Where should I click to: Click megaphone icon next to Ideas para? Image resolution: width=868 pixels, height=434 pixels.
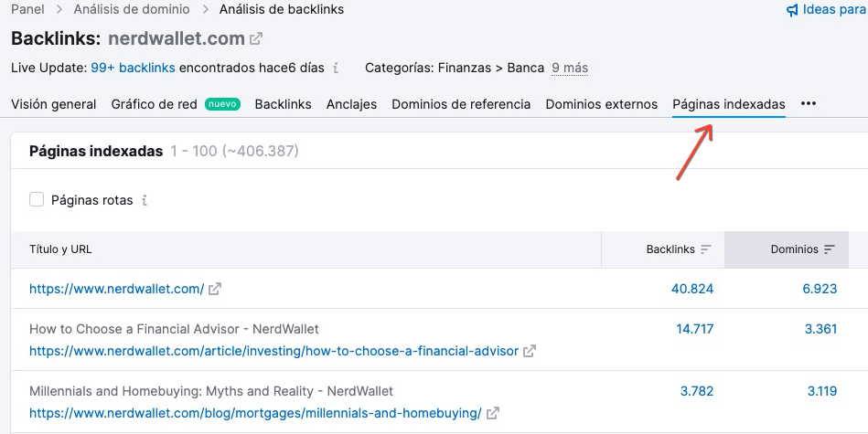793,10
